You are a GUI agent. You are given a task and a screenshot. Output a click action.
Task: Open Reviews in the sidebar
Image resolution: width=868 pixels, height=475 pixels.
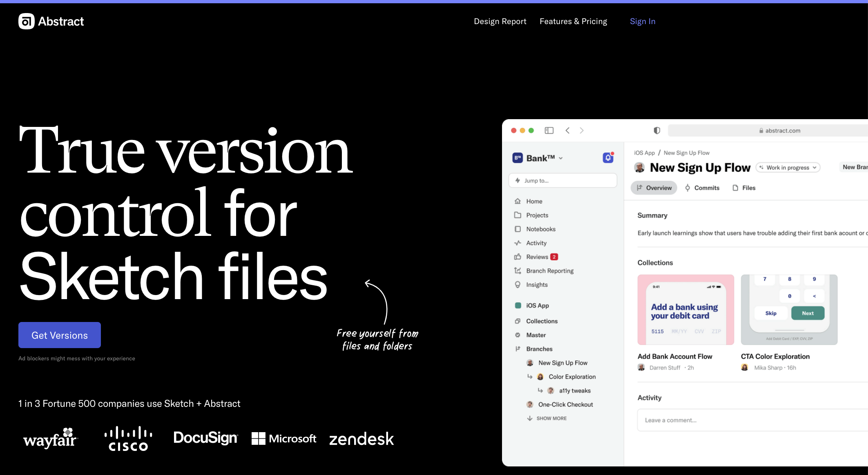point(537,257)
